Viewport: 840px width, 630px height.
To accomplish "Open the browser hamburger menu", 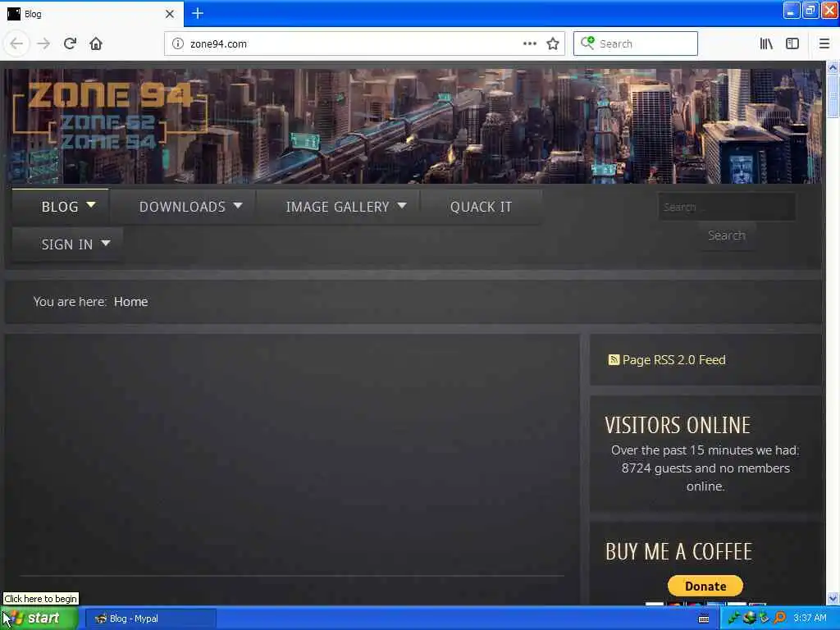I will (824, 44).
